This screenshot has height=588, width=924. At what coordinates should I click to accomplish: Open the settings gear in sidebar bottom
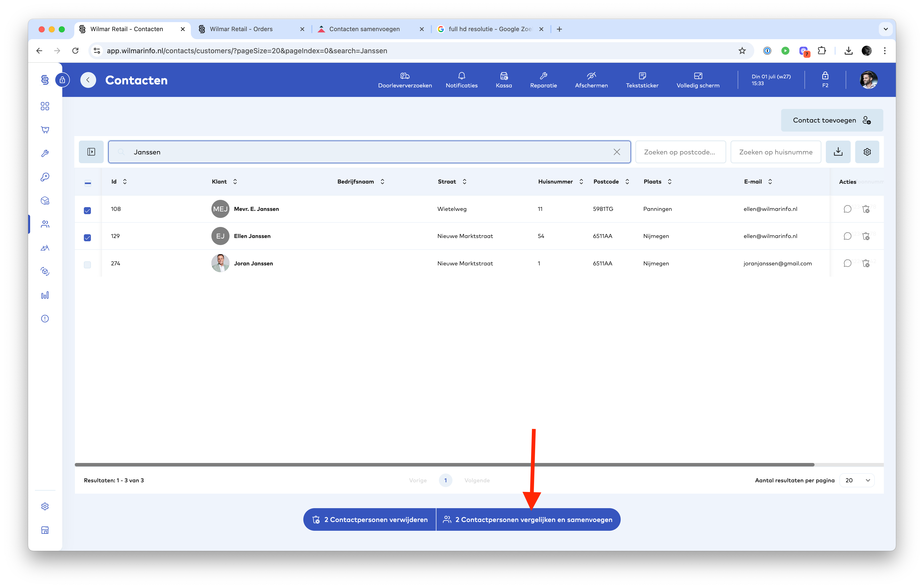[45, 506]
